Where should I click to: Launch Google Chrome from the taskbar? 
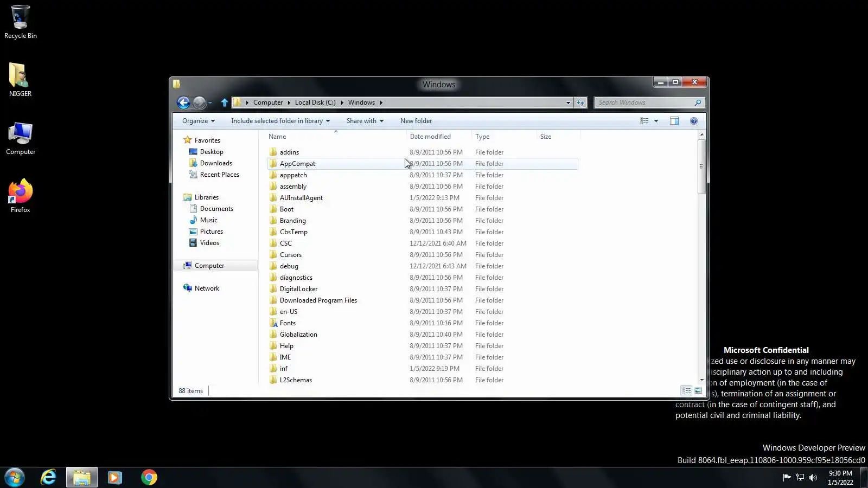click(149, 477)
